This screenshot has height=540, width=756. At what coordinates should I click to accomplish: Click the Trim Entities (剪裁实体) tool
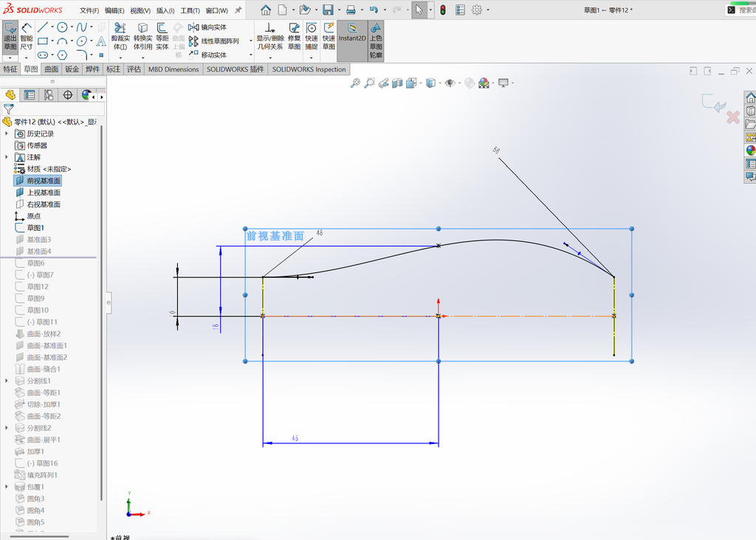120,37
